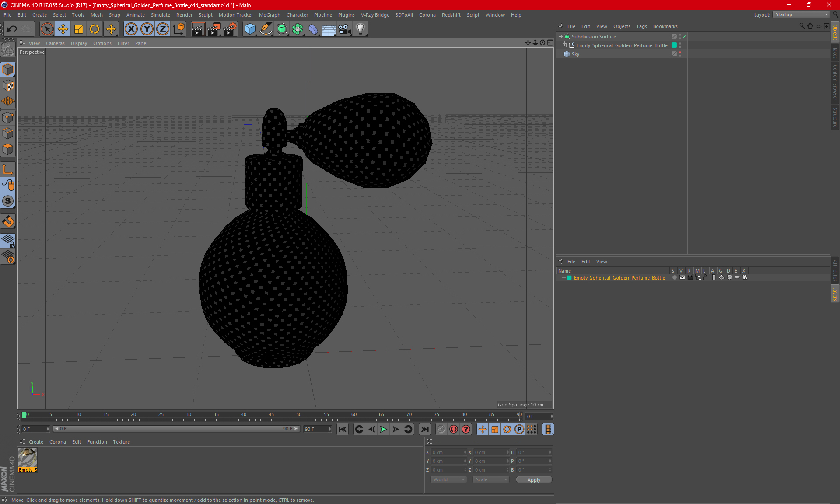Go to start of animation
The image size is (840, 504).
(x=343, y=429)
